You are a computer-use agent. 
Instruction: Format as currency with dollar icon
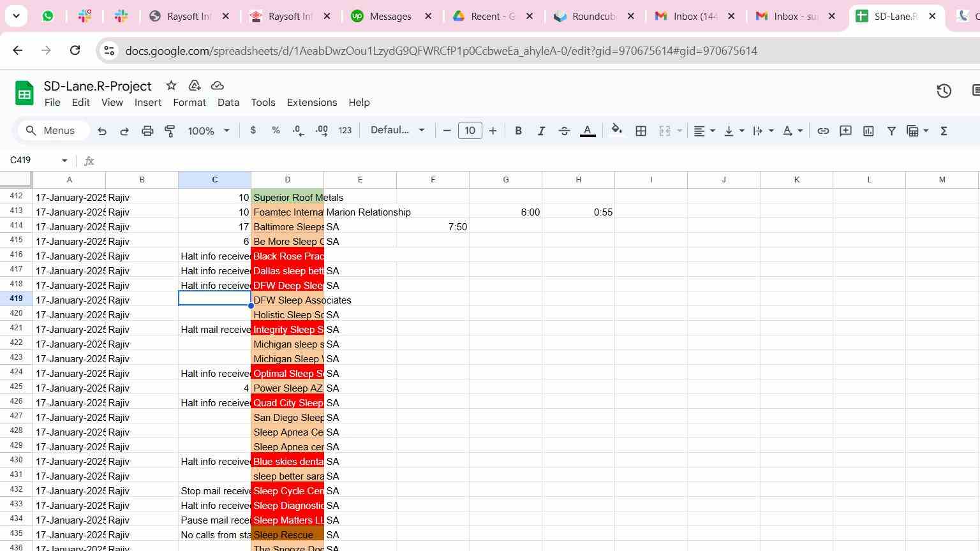[253, 130]
